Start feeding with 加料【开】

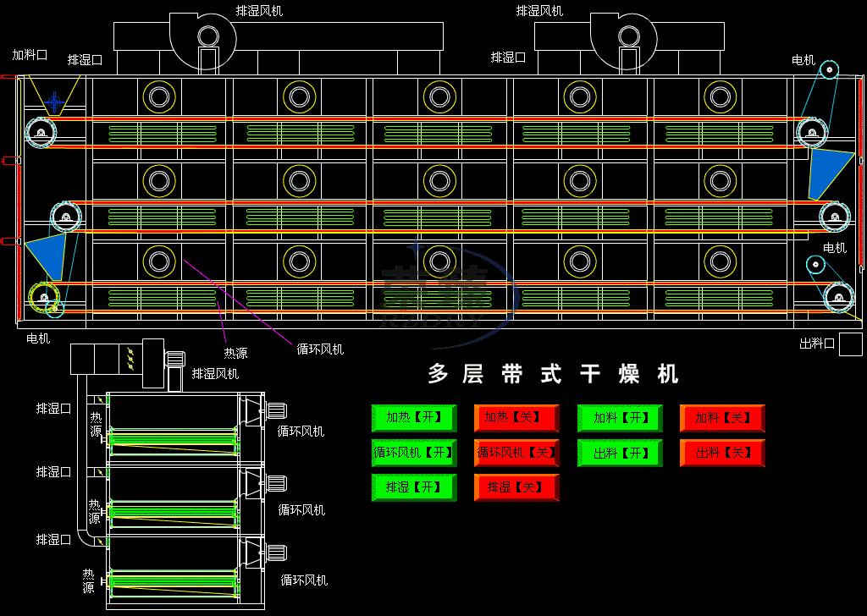point(620,418)
